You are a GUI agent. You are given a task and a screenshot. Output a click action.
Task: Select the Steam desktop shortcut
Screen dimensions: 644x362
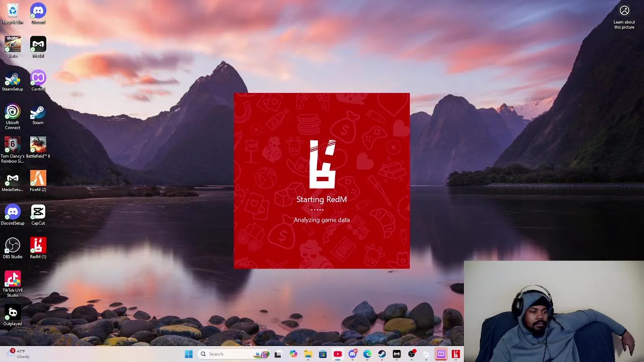(x=38, y=115)
